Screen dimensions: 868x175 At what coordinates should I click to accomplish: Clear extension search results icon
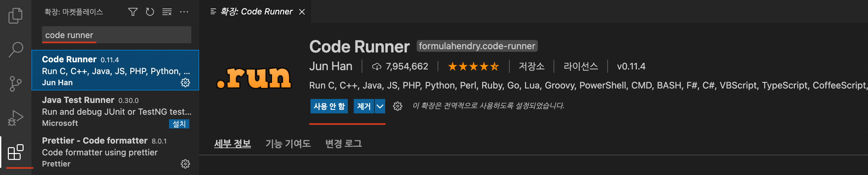(x=167, y=12)
